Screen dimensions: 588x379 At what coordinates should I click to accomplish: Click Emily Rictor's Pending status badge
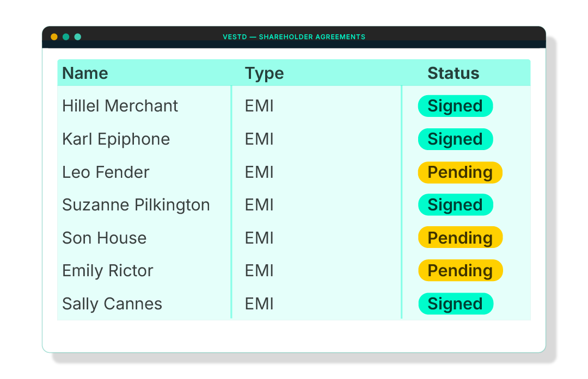460,270
